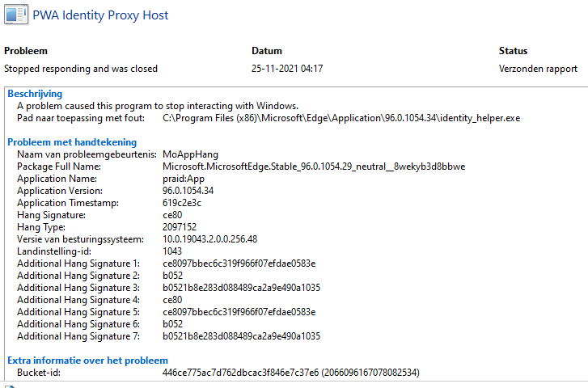Select the identity_helper.exe file path
Image resolution: width=588 pixels, height=388 pixels.
tap(341, 119)
